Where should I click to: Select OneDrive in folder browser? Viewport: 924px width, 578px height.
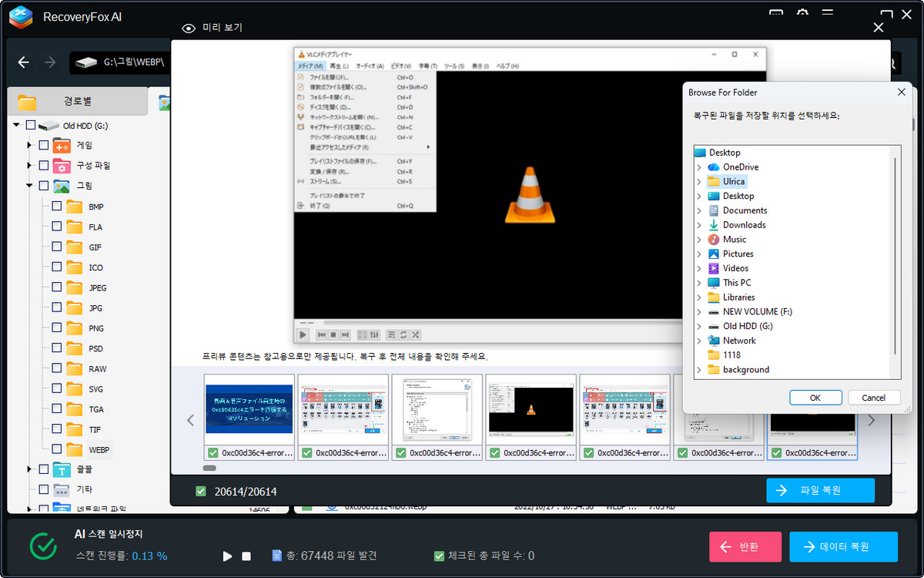tap(740, 167)
